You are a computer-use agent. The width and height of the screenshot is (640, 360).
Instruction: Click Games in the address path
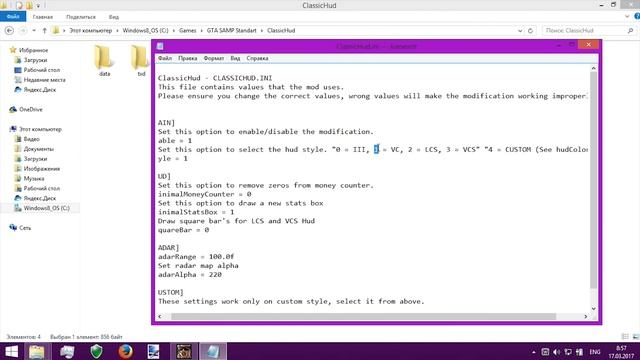pos(188,31)
